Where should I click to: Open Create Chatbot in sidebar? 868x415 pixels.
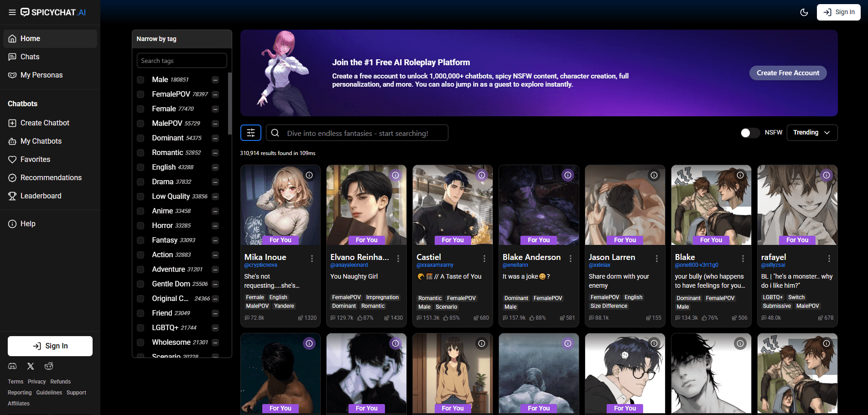click(x=50, y=123)
